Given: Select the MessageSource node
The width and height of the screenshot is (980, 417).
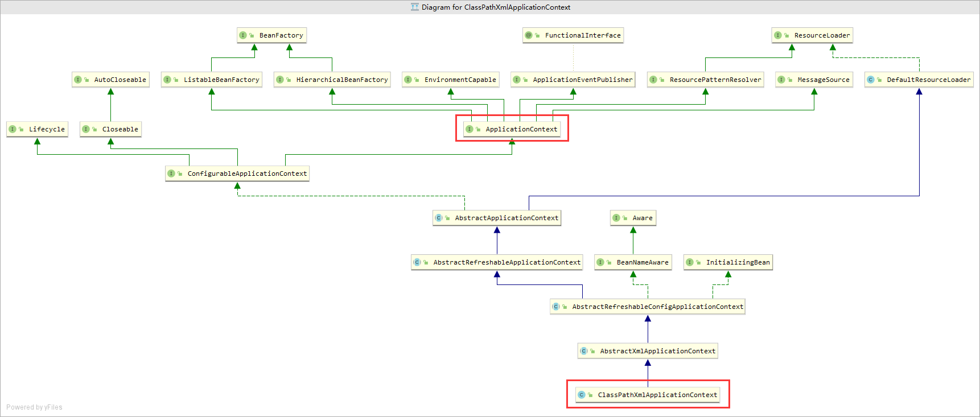Looking at the screenshot, I should 814,80.
